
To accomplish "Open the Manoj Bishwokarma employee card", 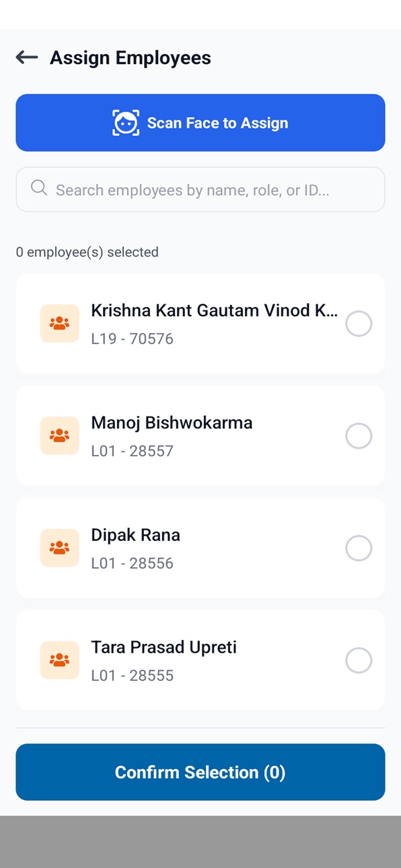I will [200, 436].
